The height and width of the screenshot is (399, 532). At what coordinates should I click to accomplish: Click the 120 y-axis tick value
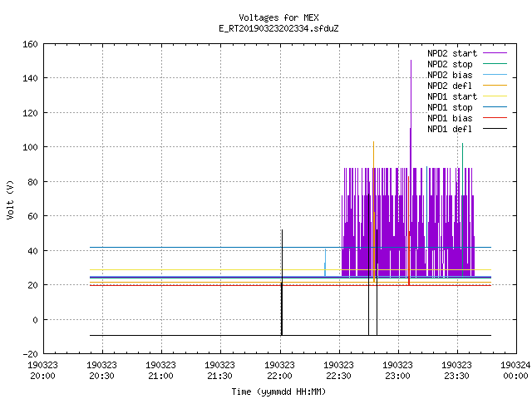click(x=30, y=113)
